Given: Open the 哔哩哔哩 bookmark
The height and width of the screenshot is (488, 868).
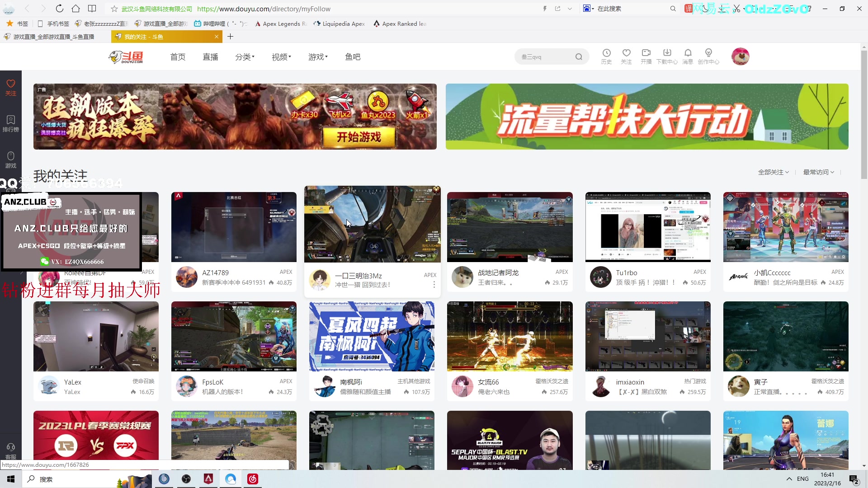Looking at the screenshot, I should (220, 23).
